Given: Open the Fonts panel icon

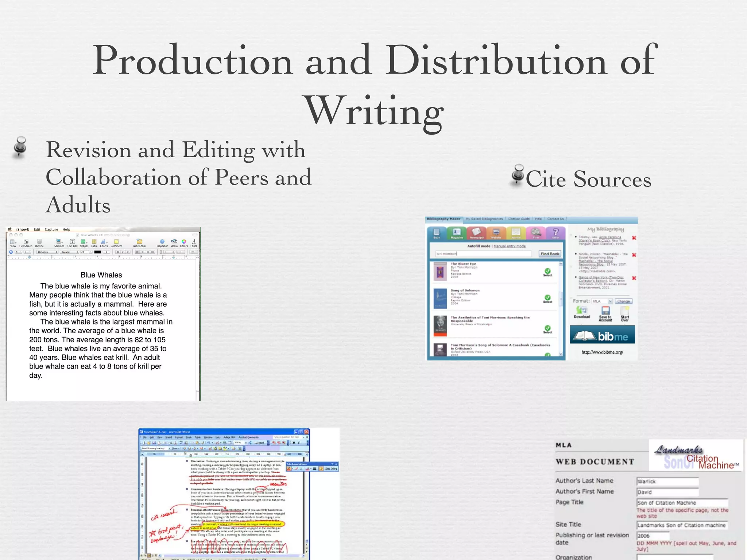Looking at the screenshot, I should click(x=194, y=241).
